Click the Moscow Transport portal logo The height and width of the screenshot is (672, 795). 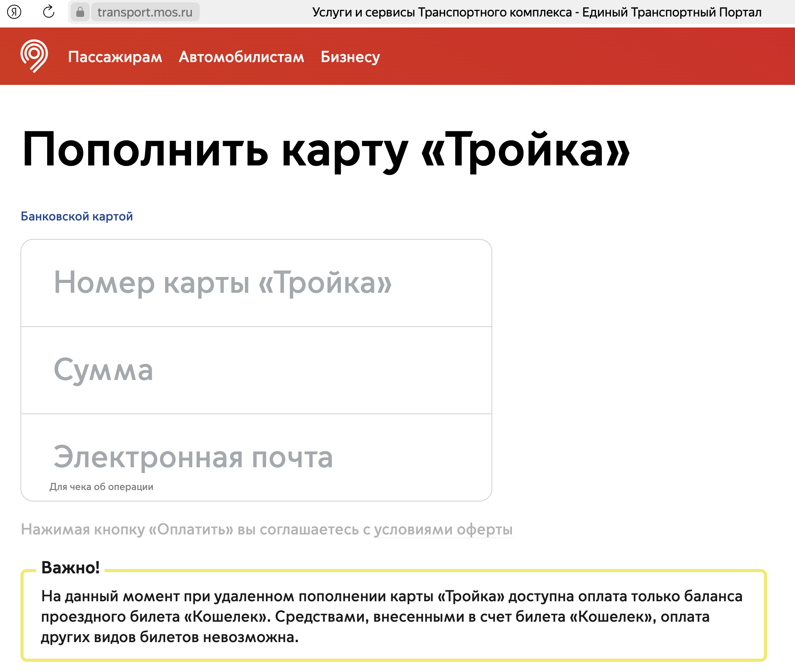pos(34,56)
